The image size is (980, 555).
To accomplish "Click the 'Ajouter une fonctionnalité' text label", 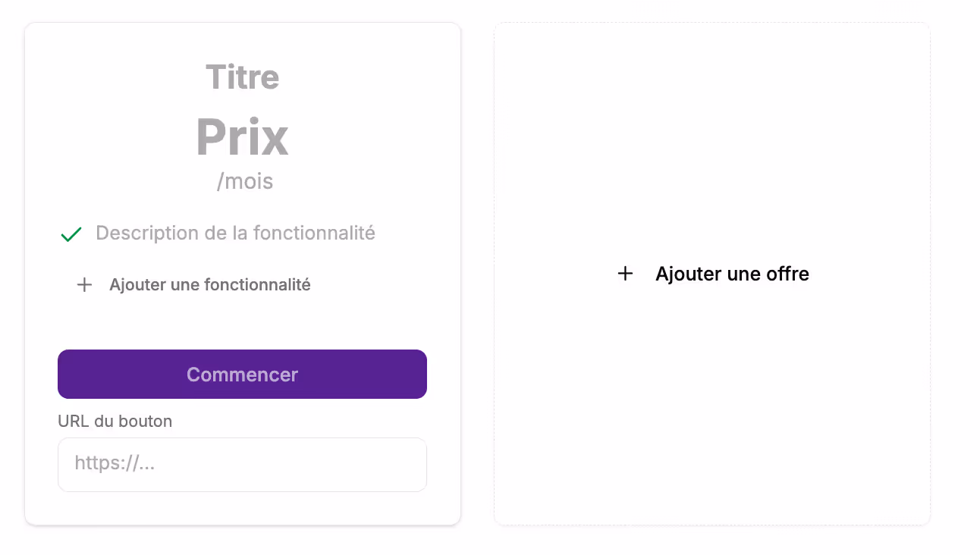I will [x=210, y=284].
